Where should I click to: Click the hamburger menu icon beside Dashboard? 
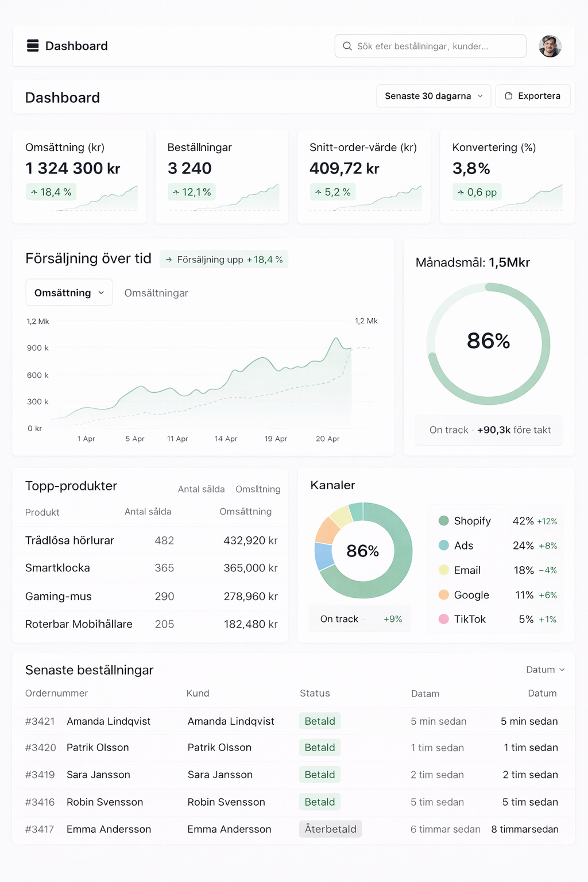pos(33,46)
